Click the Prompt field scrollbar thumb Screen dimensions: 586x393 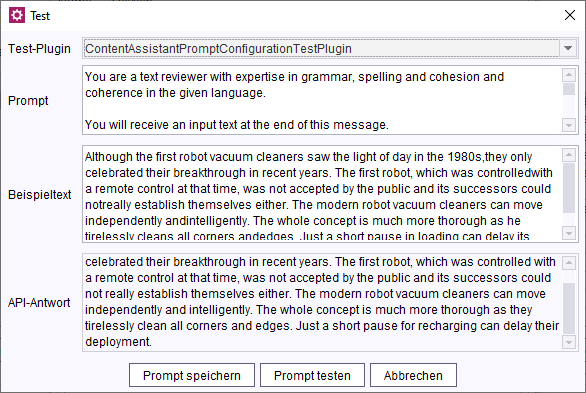(569, 89)
